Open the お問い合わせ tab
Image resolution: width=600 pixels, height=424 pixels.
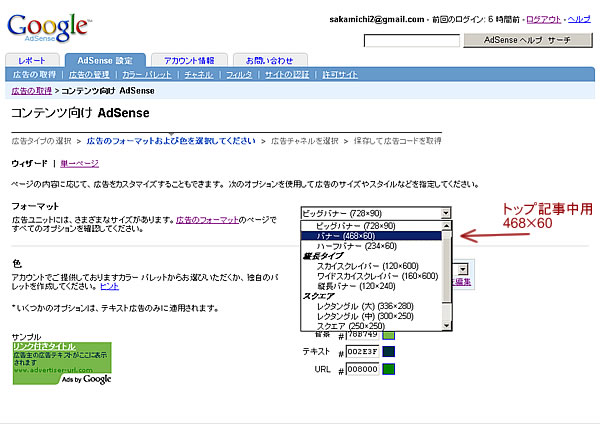[x=268, y=60]
